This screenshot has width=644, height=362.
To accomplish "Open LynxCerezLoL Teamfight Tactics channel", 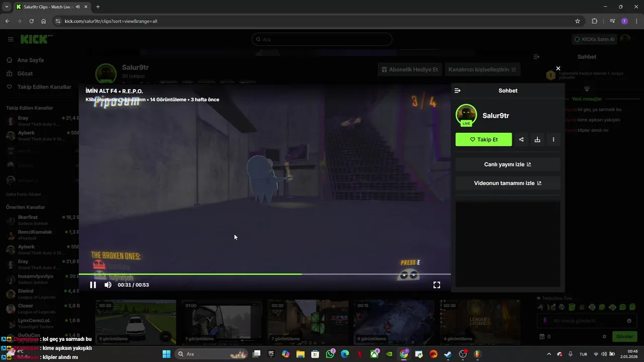I will 43,323.
